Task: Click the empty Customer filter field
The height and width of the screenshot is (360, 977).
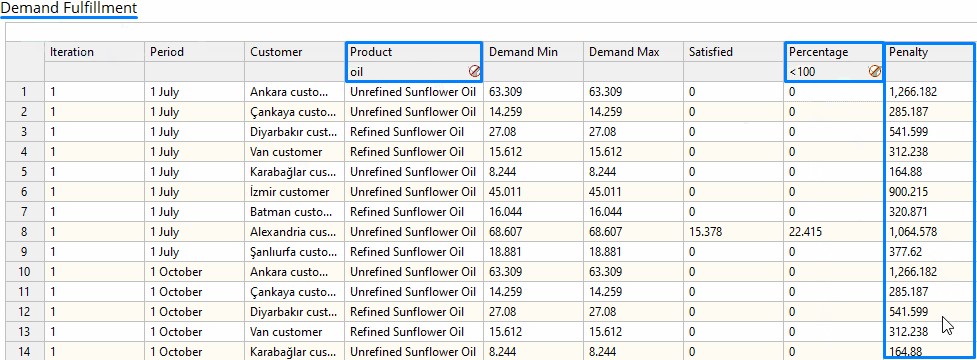Action: [295, 72]
